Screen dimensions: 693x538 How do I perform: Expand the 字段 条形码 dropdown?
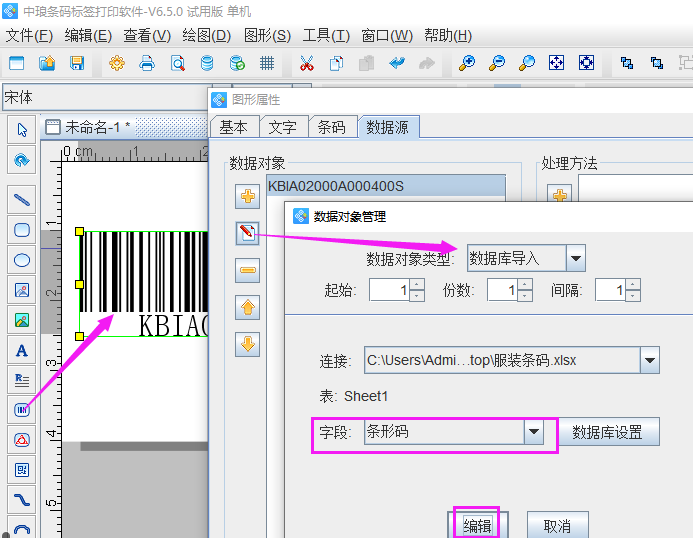pos(534,431)
